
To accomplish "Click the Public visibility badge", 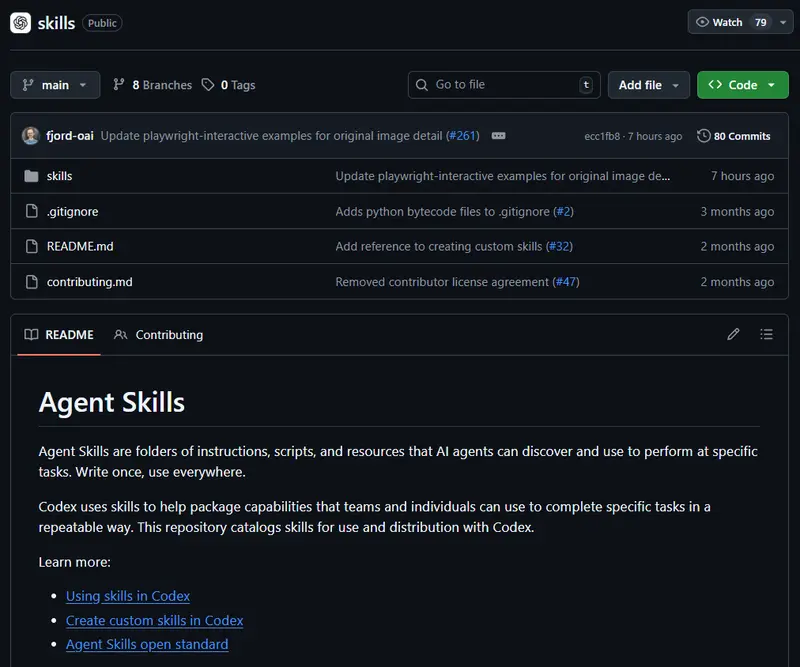I will (x=101, y=22).
